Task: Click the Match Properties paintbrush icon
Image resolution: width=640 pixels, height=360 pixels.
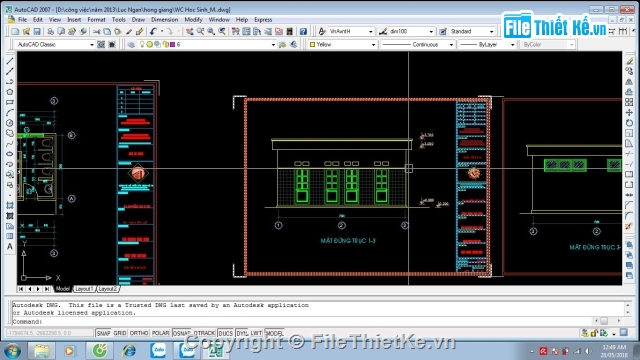Action: click(x=140, y=31)
